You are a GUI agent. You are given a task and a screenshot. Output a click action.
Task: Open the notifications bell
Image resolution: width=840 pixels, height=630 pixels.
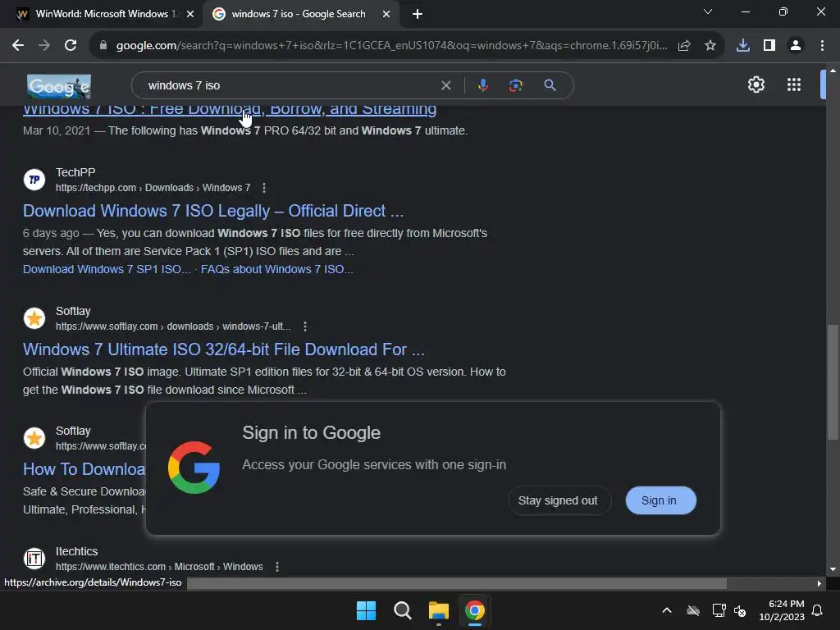(817, 610)
